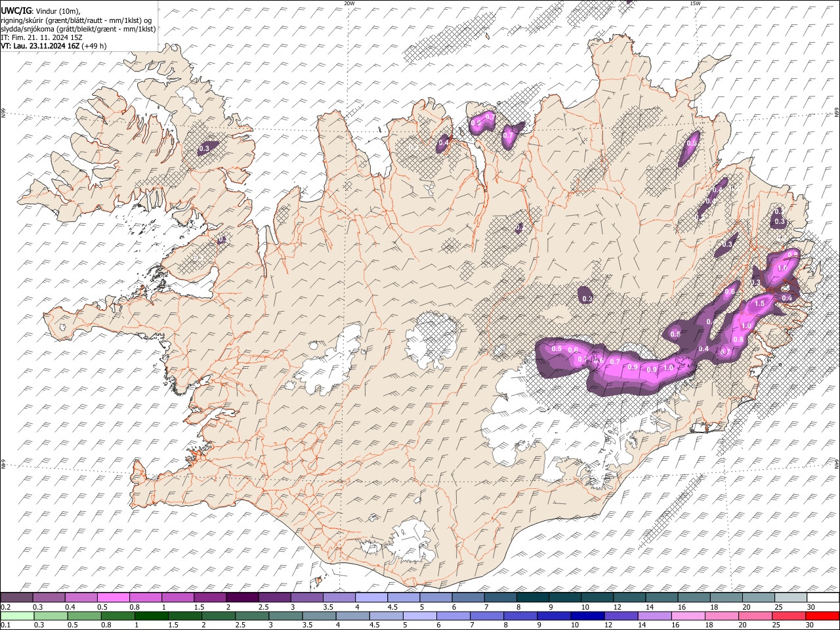Click the '15W' longitude label at the top
Screen dimensions: 840x630
tap(695, 3)
